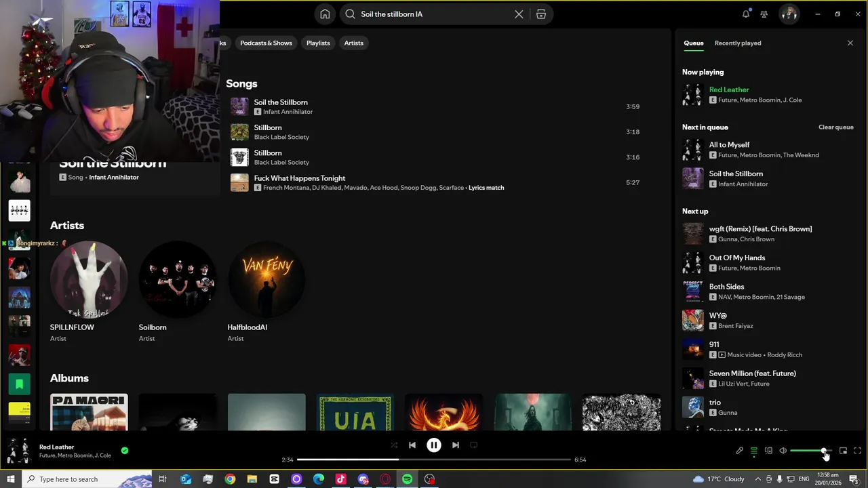Screen dimensions: 868x488
Task: Go to Spotify Home icon
Action: 325,14
